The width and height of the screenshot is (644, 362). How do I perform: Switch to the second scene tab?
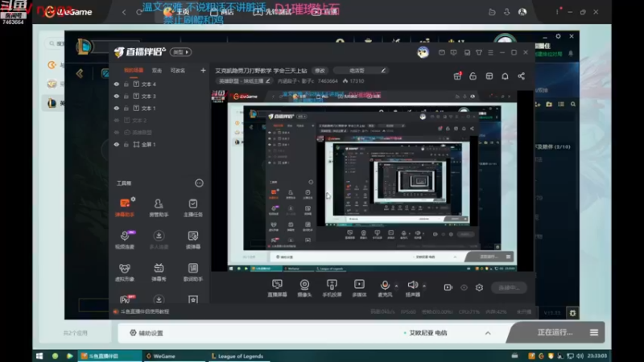(x=157, y=71)
